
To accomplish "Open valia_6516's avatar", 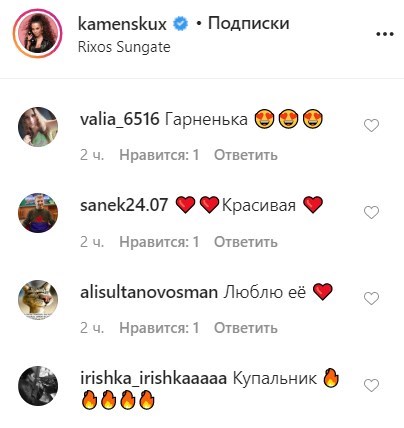I will click(x=38, y=127).
